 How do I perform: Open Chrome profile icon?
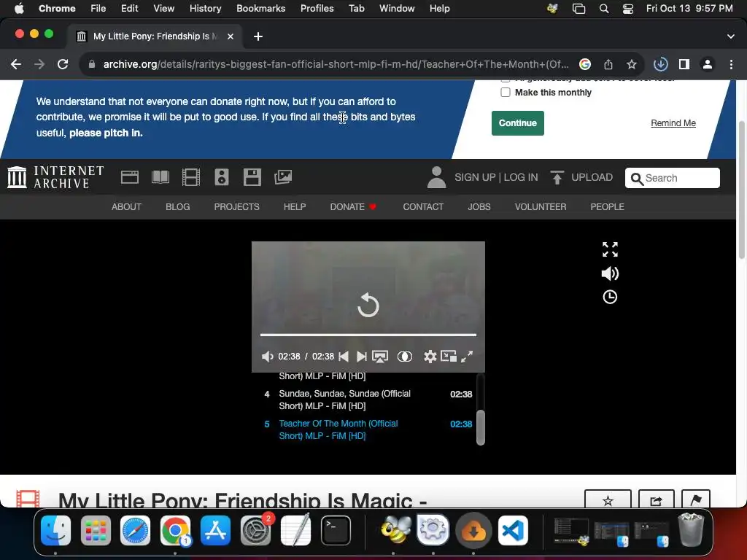708,64
